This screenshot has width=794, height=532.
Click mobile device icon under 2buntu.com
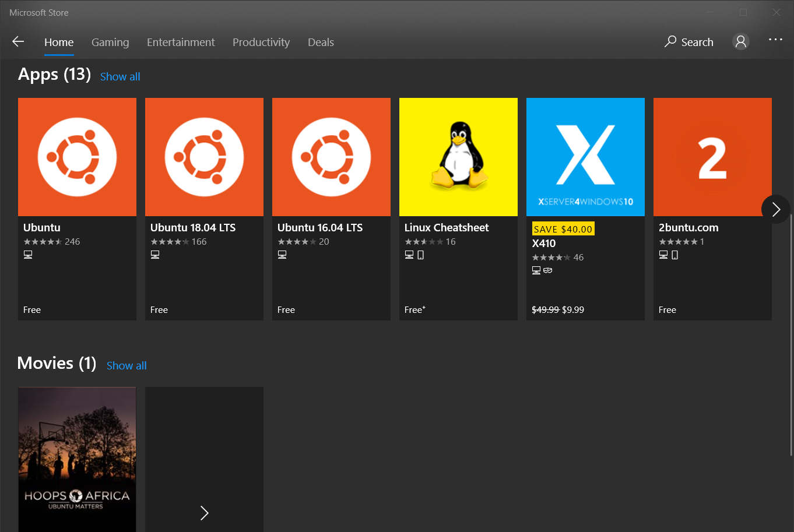(675, 255)
